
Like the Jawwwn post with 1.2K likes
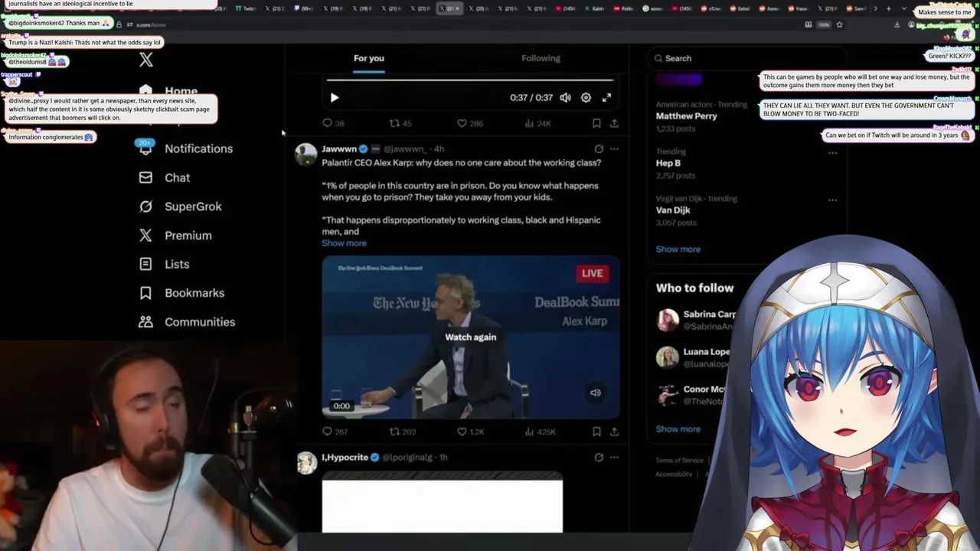(470, 432)
